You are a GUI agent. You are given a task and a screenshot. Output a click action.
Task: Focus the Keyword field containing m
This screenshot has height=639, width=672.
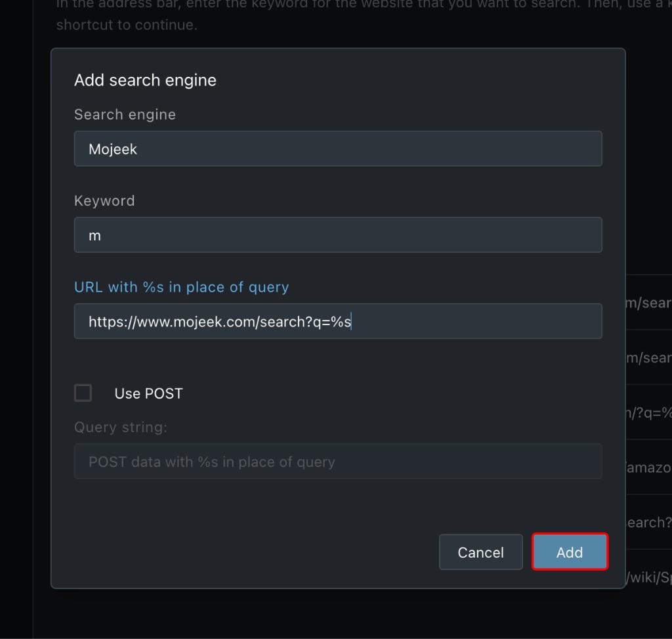tap(338, 235)
